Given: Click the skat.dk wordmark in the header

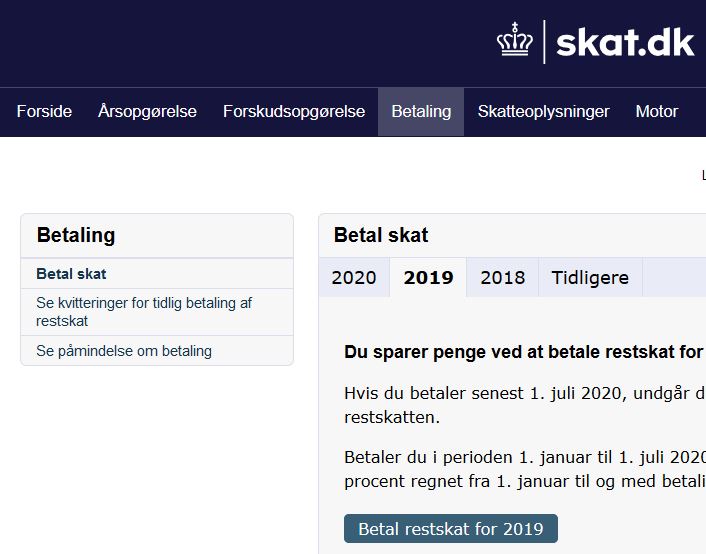Looking at the screenshot, I should pyautogui.click(x=625, y=43).
